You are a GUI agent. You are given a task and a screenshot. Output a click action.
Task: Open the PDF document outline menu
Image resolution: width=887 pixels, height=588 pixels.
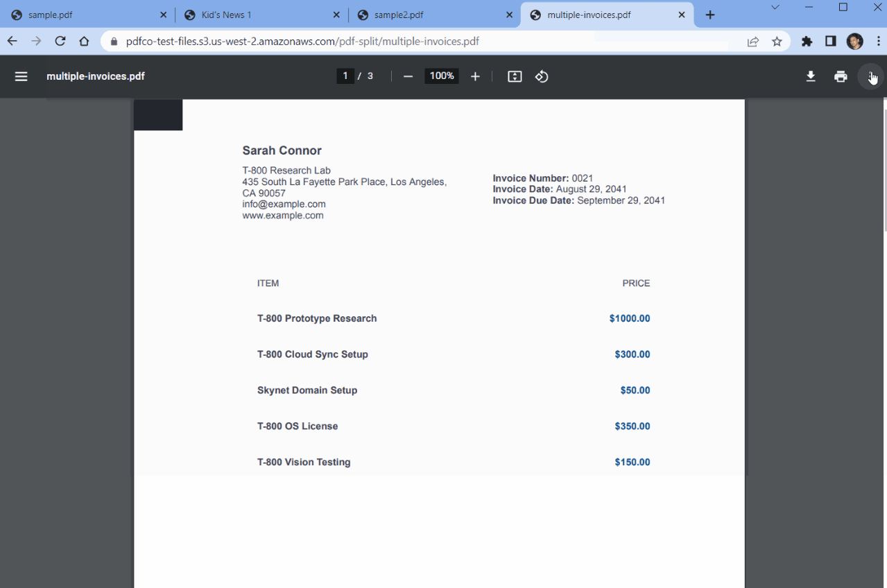[21, 76]
